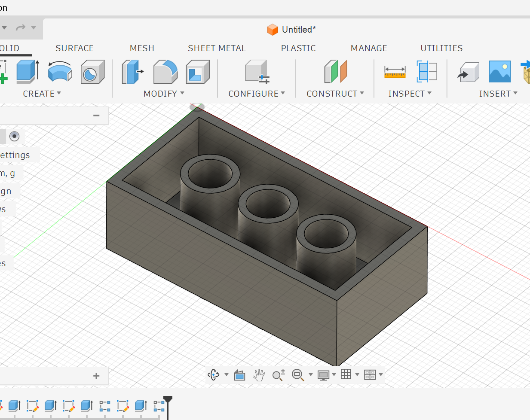Choose the Shell tool
Screen dimensions: 530x420
tap(198, 71)
